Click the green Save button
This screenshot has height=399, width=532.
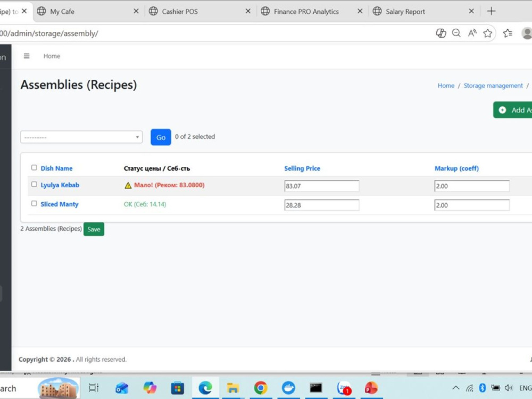[x=94, y=229]
